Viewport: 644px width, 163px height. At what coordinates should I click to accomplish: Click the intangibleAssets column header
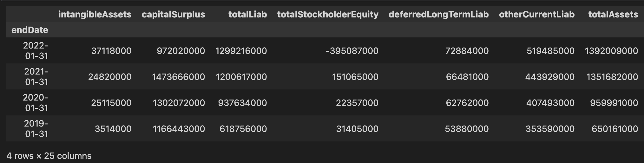pos(95,14)
